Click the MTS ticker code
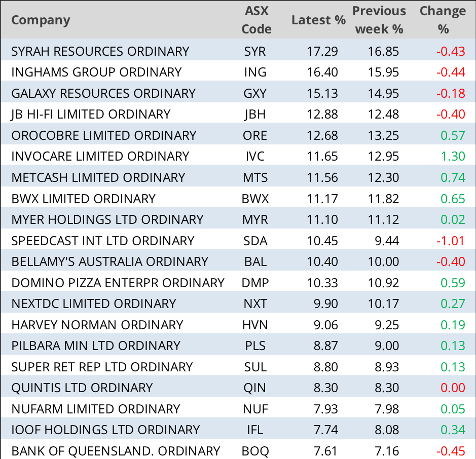 (x=255, y=177)
